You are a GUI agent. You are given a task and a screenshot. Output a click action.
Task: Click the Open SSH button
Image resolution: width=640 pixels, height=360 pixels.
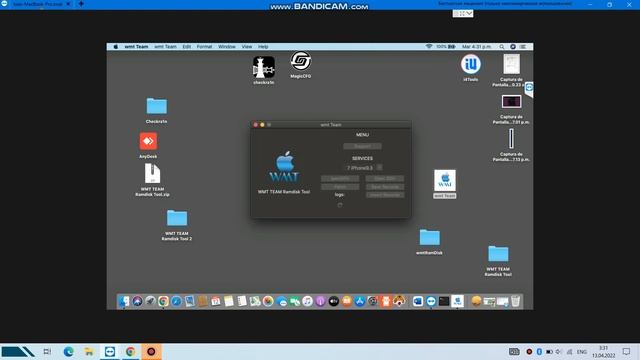(385, 179)
